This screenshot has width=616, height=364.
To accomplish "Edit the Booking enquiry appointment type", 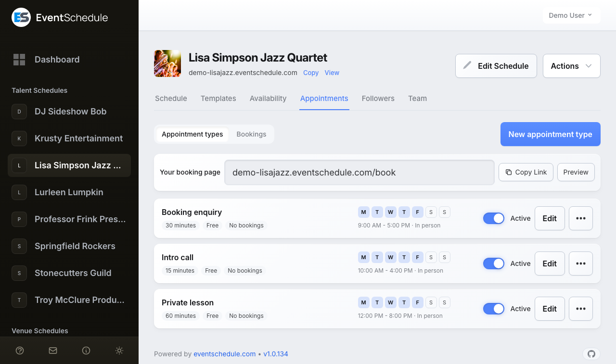I will (x=550, y=218).
